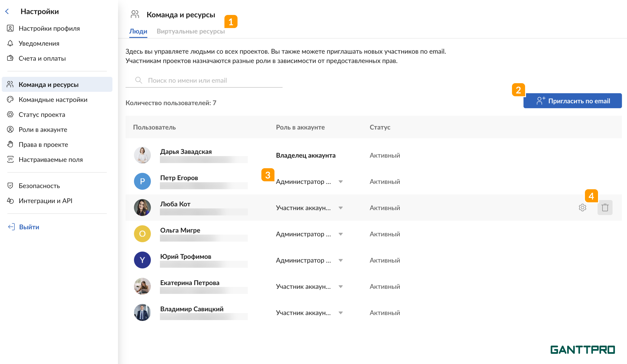Expand the role dropdown for Петр Егоров
The image size is (627, 364).
[341, 182]
